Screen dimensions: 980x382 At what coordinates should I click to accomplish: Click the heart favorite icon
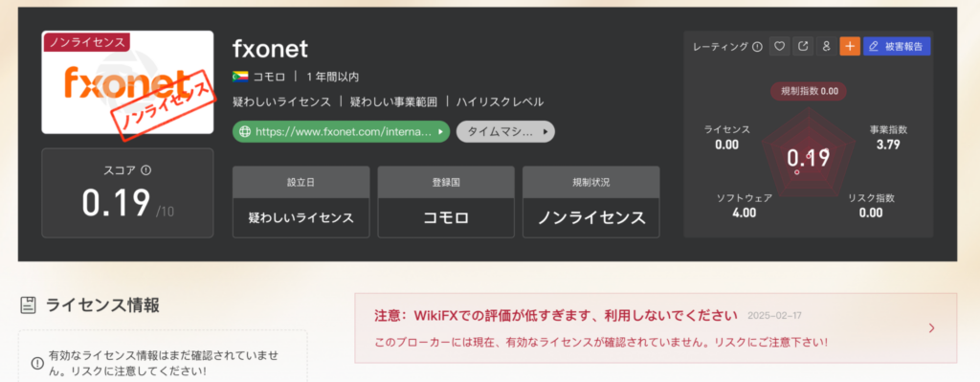[x=779, y=46]
